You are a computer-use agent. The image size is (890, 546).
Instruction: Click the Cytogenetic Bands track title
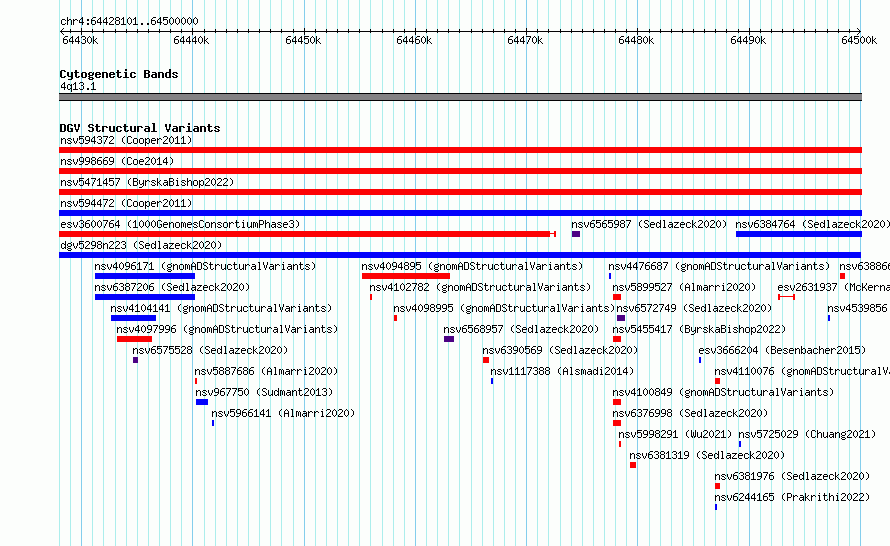[x=119, y=74]
